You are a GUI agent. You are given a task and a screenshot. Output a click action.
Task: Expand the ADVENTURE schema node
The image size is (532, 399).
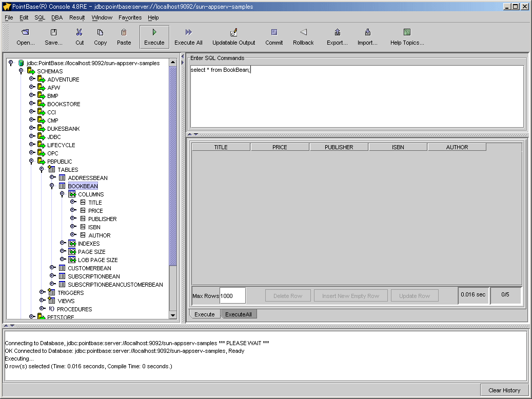(x=32, y=79)
